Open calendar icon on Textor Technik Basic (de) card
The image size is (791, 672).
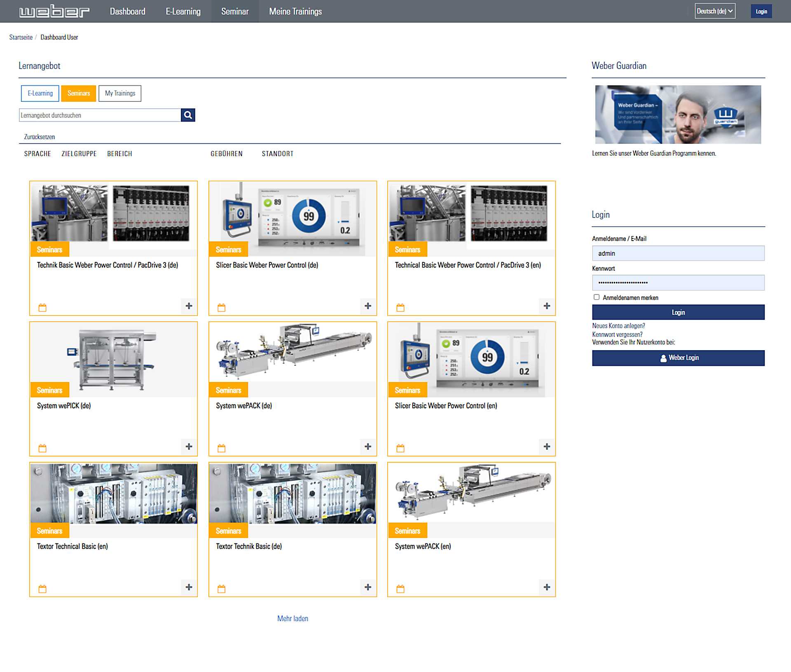[x=221, y=589]
